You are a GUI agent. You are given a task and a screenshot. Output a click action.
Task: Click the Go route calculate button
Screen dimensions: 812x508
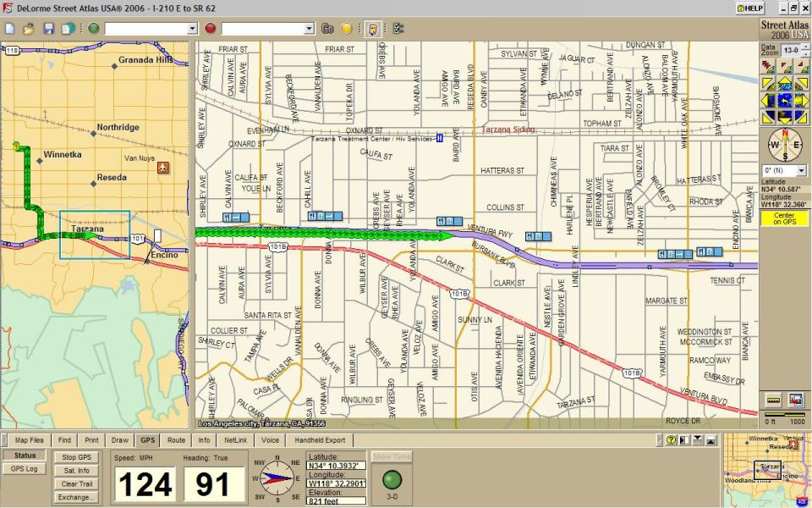[x=327, y=29]
